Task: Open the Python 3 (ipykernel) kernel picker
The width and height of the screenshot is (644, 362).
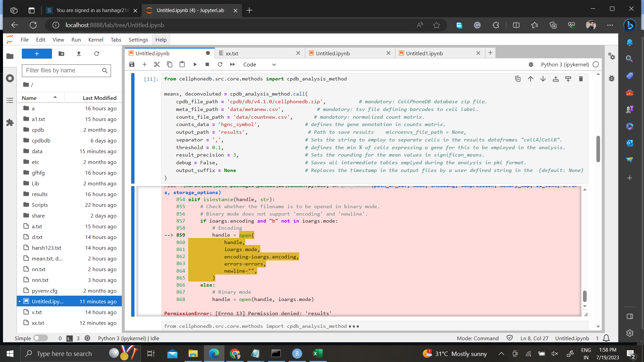Action: coord(565,64)
